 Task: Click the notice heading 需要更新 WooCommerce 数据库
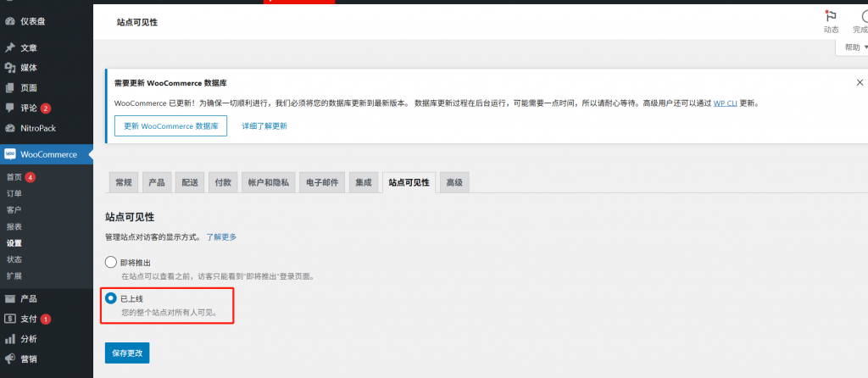(x=170, y=83)
